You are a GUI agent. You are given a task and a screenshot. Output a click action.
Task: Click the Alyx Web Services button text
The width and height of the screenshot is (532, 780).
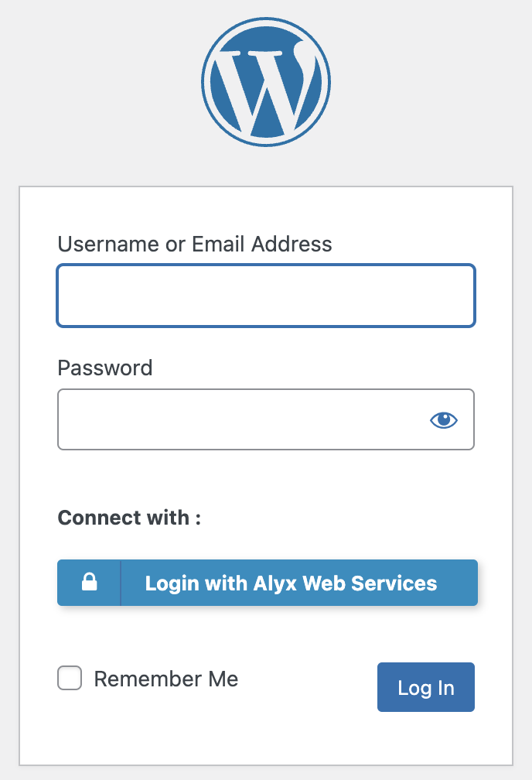[291, 583]
